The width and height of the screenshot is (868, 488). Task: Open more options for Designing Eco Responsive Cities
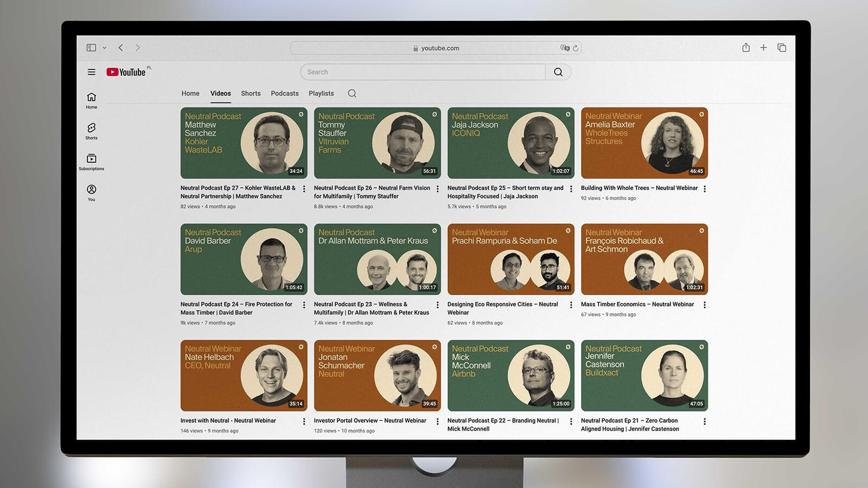click(x=571, y=305)
